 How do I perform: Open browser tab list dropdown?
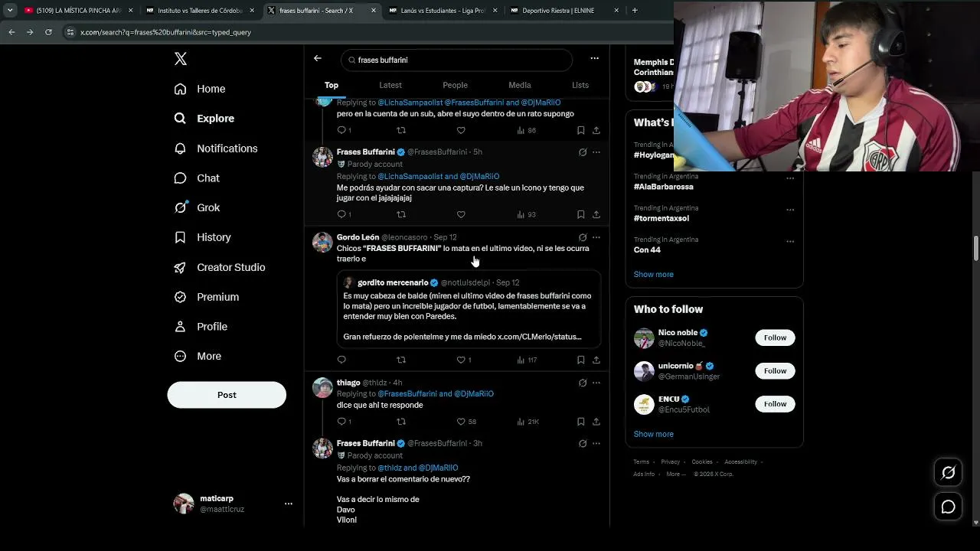pos(10,11)
